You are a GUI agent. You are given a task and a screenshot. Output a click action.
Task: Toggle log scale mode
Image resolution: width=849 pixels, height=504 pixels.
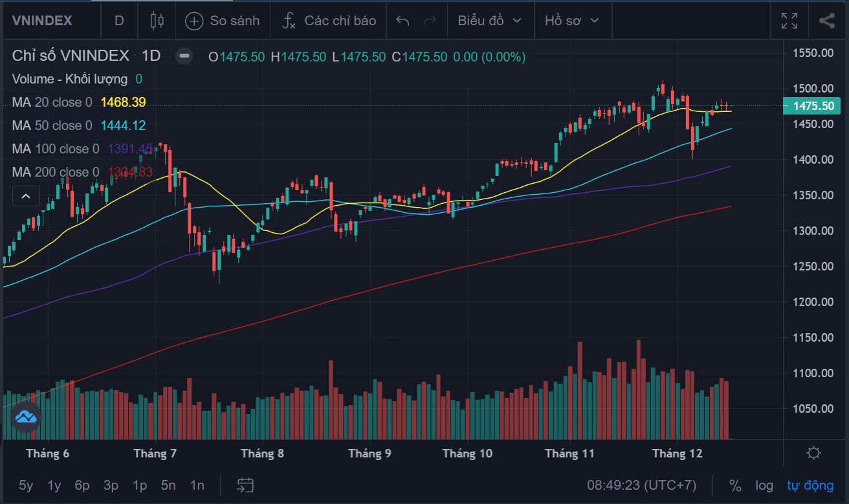764,485
